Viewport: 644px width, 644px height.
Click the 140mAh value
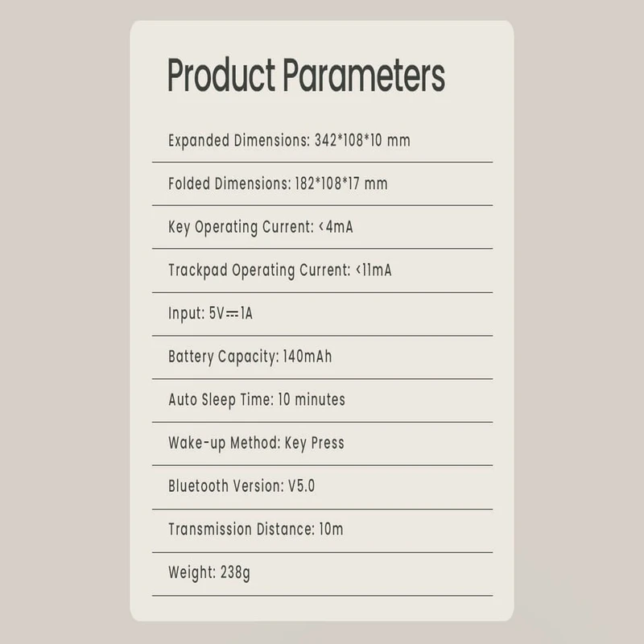pos(308,356)
